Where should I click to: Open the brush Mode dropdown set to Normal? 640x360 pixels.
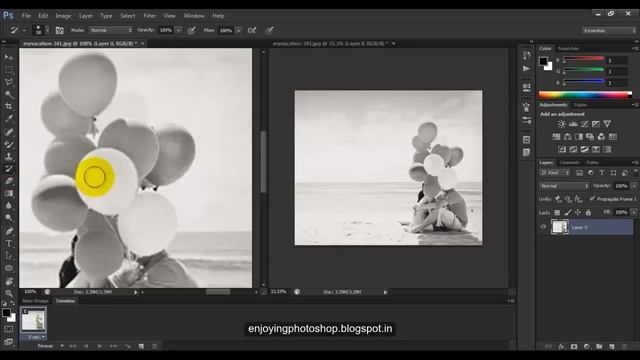click(x=111, y=30)
